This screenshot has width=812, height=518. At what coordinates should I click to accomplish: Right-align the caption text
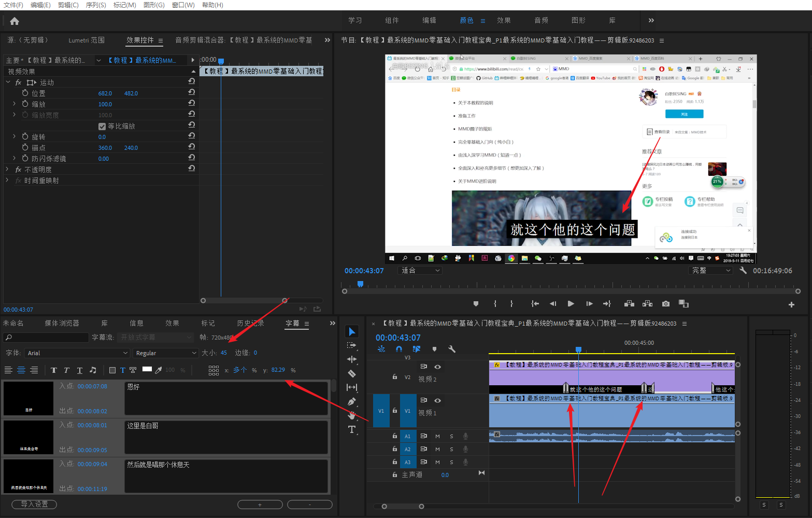(x=34, y=370)
